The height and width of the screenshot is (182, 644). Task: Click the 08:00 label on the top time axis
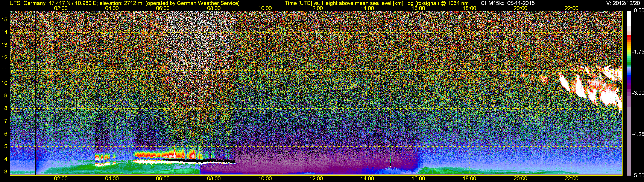coord(214,8)
